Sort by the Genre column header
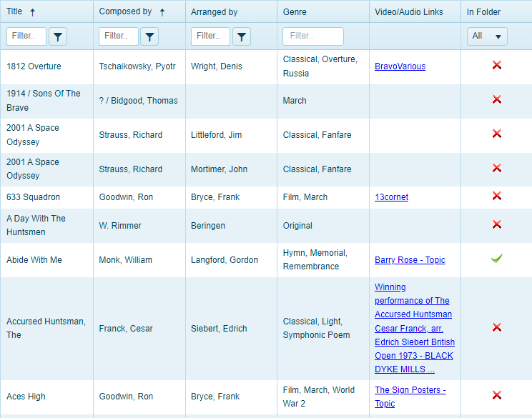This screenshot has height=418, width=532. click(x=295, y=12)
